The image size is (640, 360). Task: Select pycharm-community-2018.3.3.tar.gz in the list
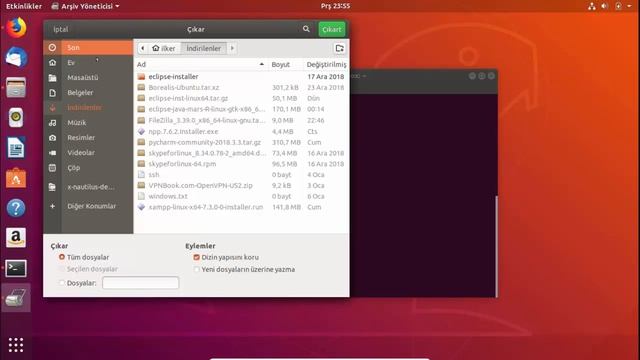click(x=241, y=142)
